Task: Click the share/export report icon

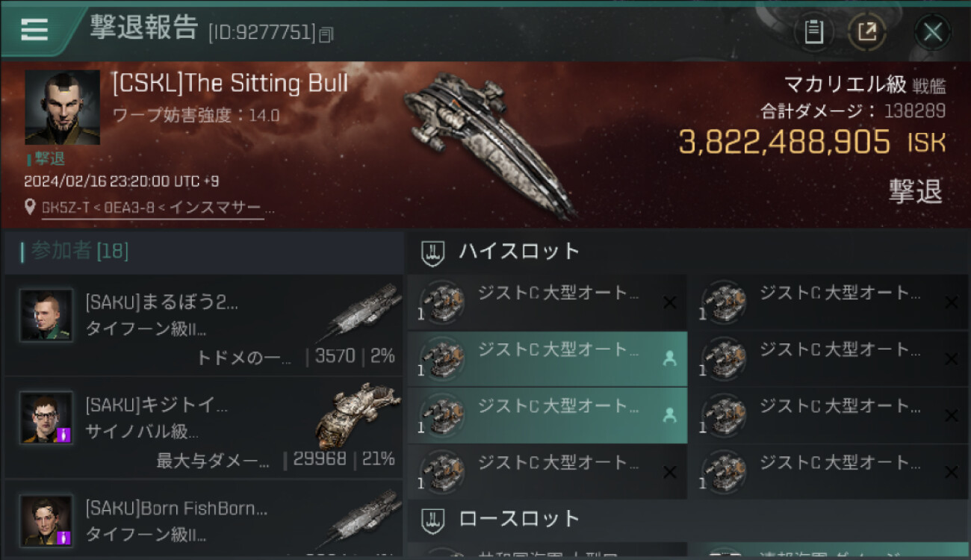Action: 867,32
